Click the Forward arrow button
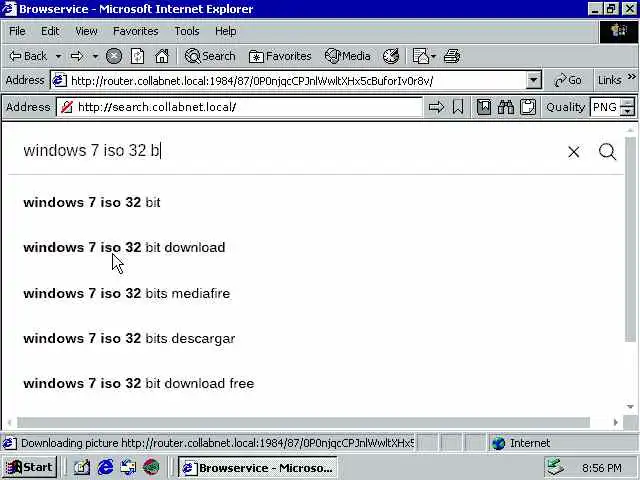640x480 pixels. click(77, 56)
